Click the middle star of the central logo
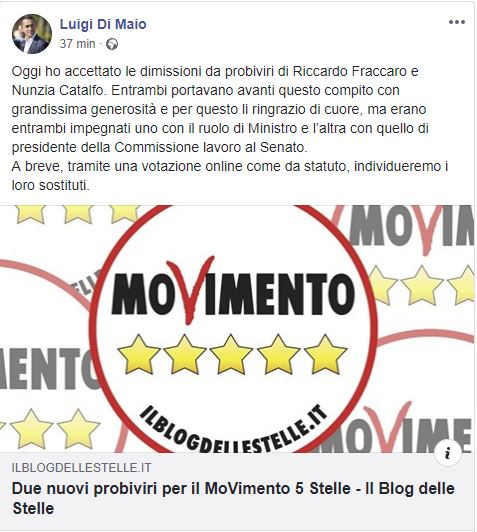477x532 pixels. click(231, 354)
